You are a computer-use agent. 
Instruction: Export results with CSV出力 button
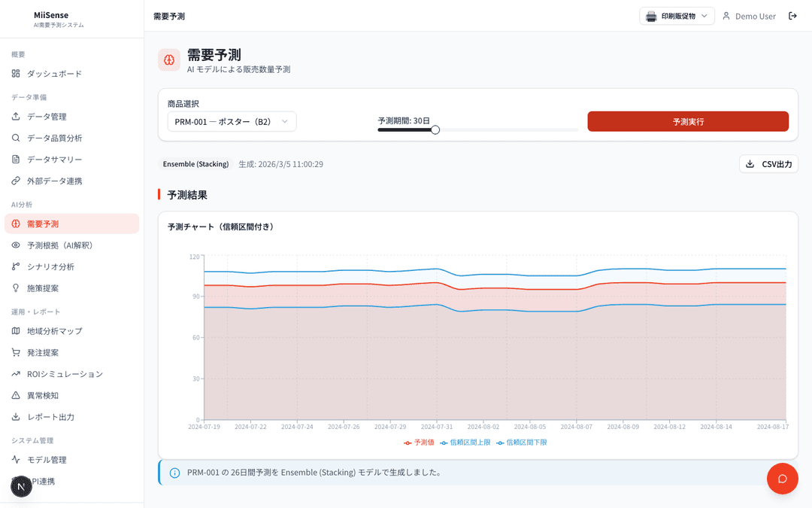768,164
